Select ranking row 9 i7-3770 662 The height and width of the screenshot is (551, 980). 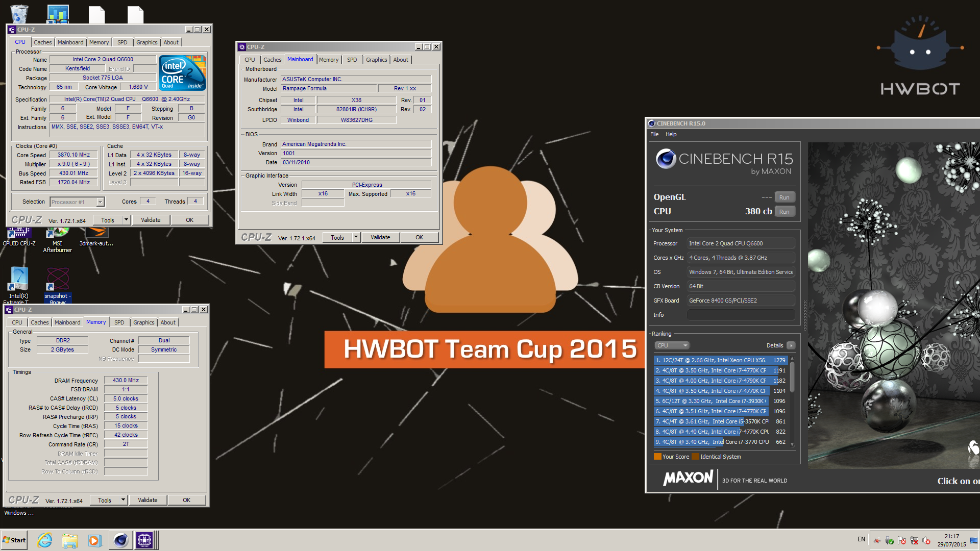[x=721, y=442]
